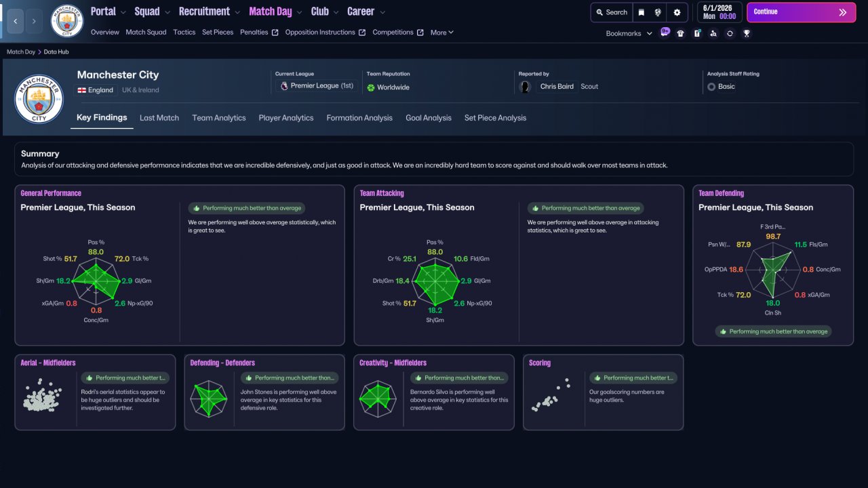Click the Aerial Midfielders scatter plot thumbnail

tap(42, 396)
